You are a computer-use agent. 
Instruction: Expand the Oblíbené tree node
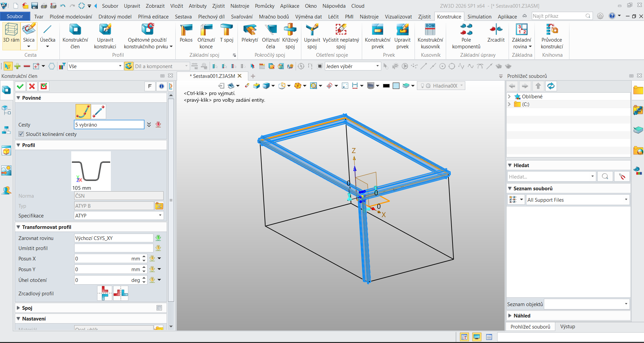509,96
